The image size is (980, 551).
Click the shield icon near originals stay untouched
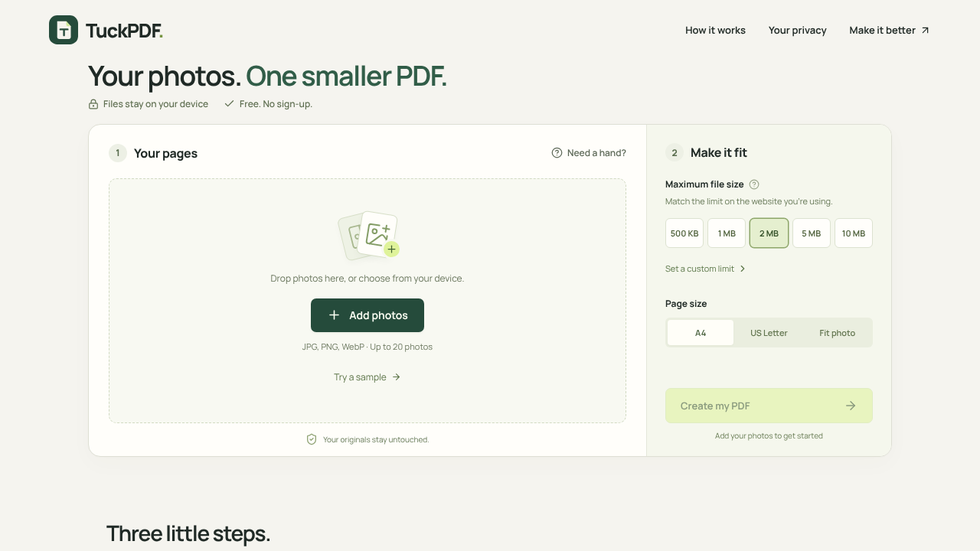tap(312, 439)
